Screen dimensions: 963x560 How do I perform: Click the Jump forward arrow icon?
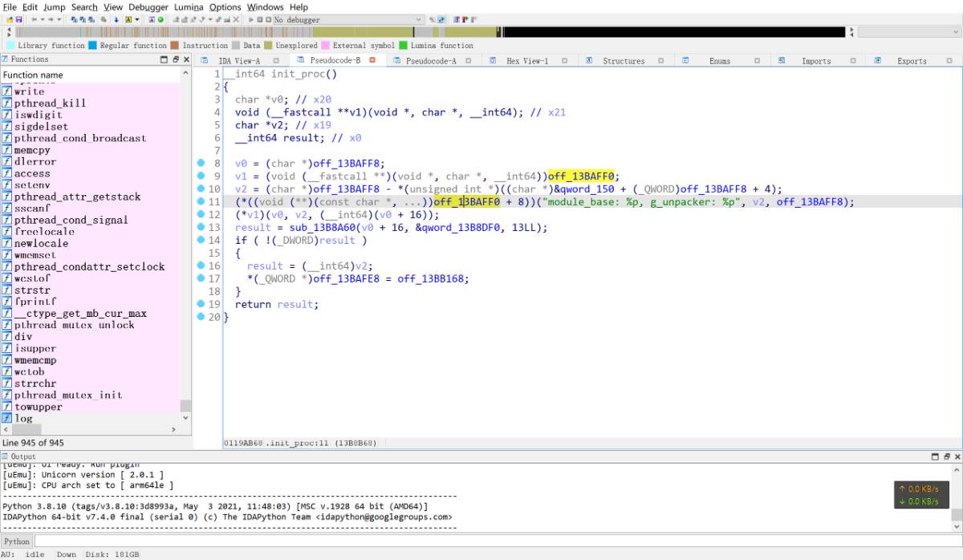click(x=50, y=19)
